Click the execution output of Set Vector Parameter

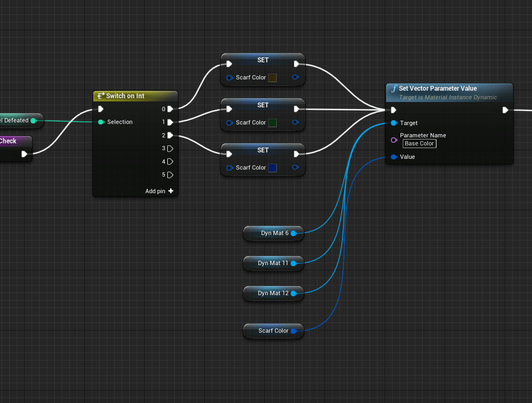(505, 110)
